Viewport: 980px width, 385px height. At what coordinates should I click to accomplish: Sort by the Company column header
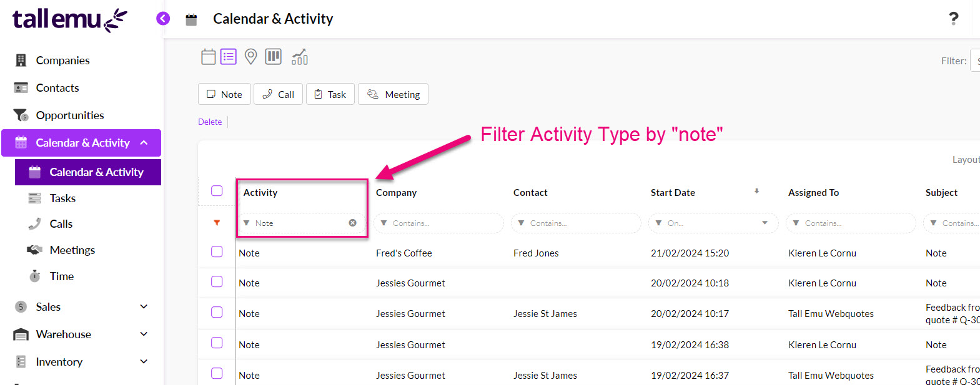[x=396, y=193]
